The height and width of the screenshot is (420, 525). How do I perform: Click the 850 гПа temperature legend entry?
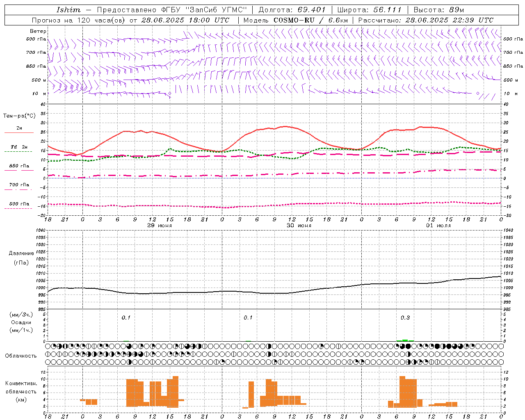pyautogui.click(x=19, y=166)
